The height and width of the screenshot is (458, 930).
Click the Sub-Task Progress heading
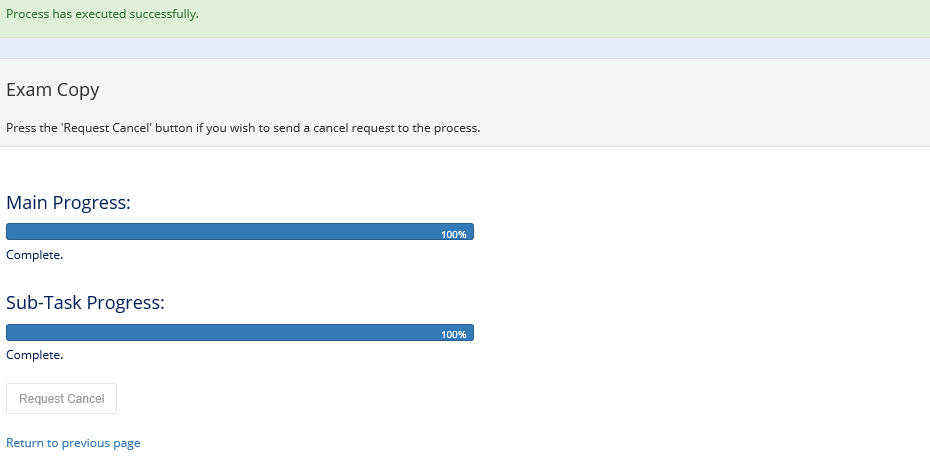tap(85, 303)
